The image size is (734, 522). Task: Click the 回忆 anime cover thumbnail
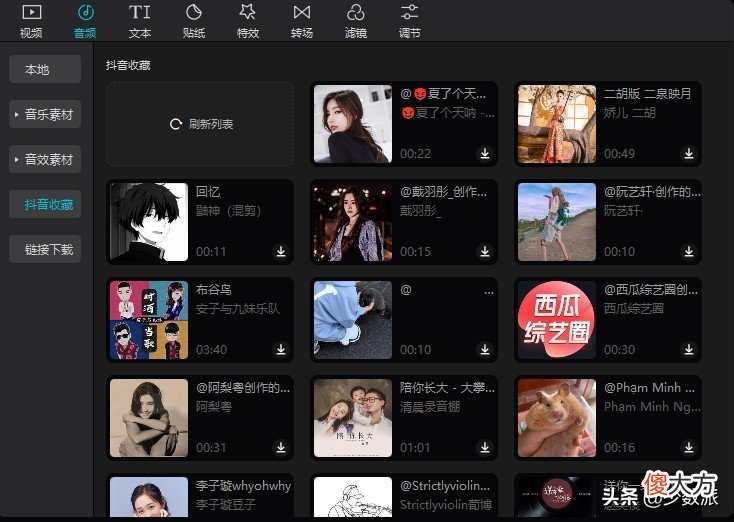(149, 222)
